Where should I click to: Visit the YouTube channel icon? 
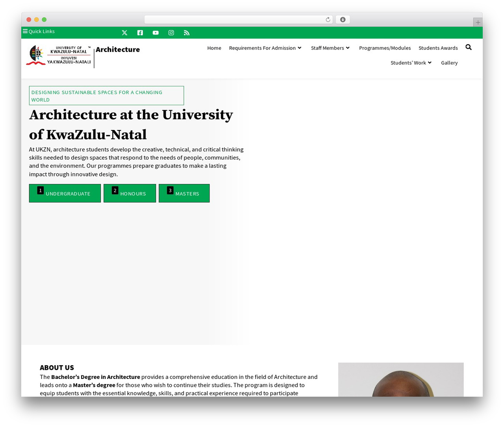[x=156, y=33]
